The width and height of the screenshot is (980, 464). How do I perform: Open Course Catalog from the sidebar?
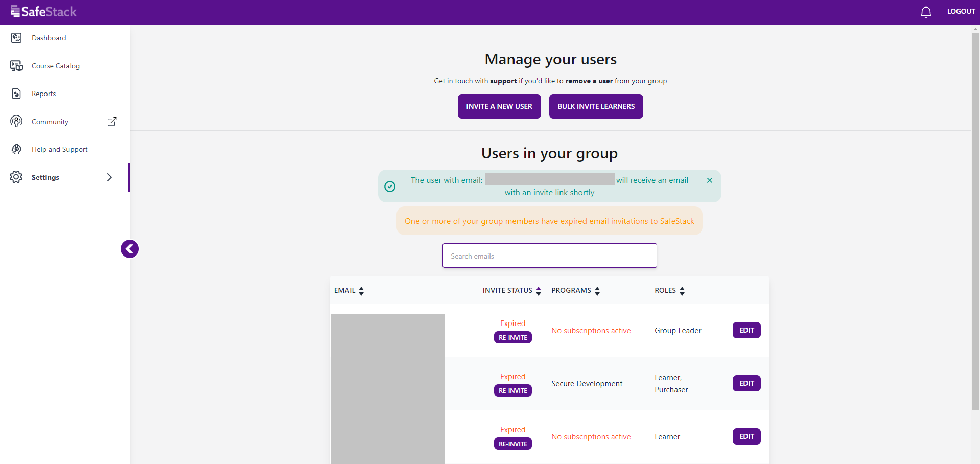56,66
